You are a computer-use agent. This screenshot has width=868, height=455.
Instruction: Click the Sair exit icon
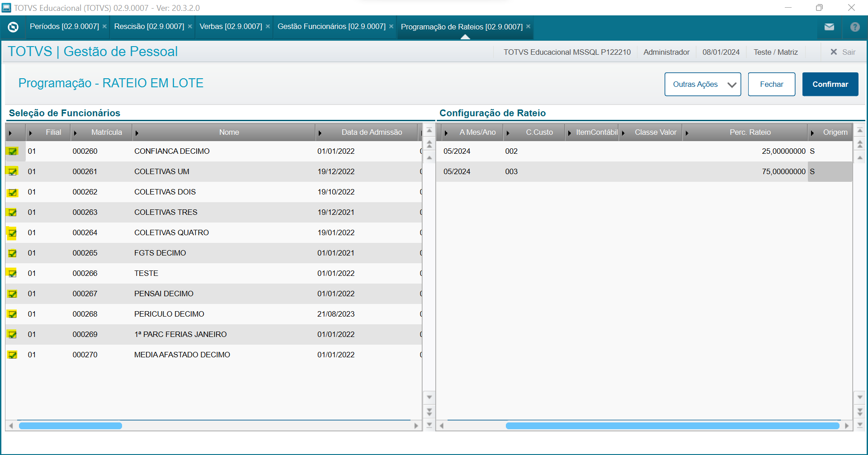pyautogui.click(x=834, y=52)
